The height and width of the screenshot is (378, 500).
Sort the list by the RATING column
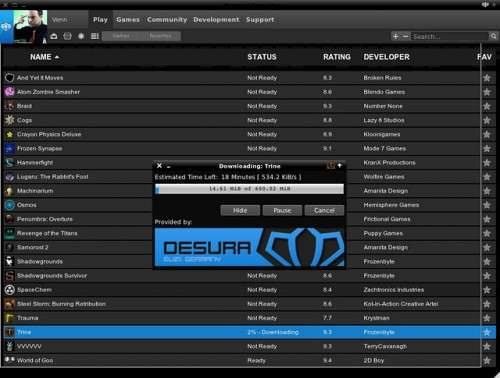337,57
